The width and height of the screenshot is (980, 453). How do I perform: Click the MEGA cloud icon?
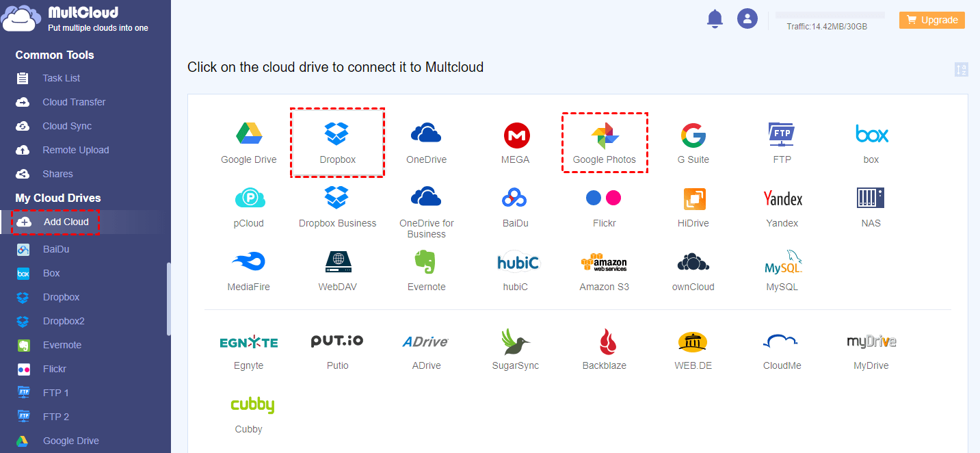pos(517,135)
